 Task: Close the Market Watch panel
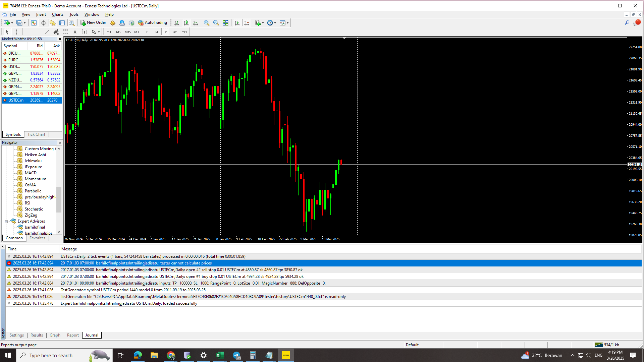pyautogui.click(x=60, y=39)
